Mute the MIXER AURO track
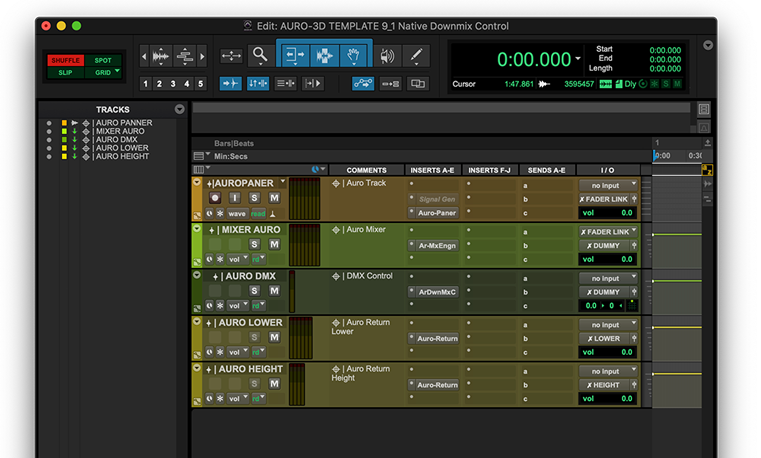 tap(273, 244)
